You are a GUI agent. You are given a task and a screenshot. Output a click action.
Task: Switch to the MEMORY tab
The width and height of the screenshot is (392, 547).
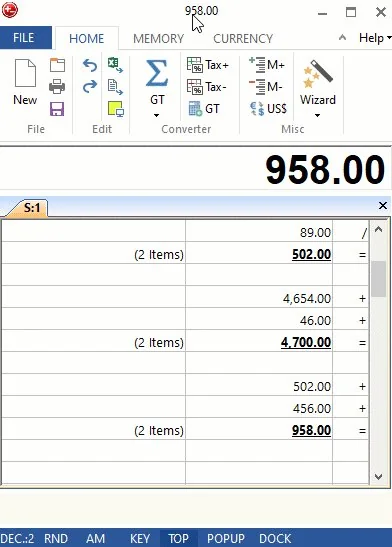tap(158, 38)
